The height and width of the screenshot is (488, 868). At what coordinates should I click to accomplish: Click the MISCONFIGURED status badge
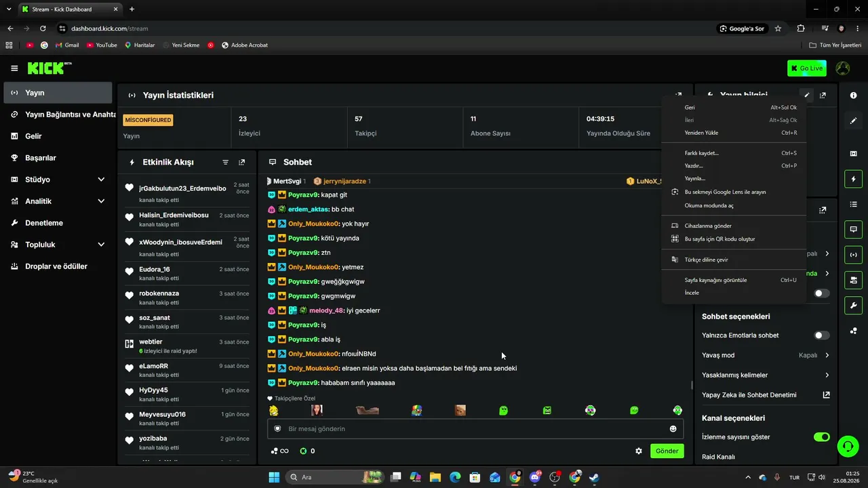(x=148, y=120)
